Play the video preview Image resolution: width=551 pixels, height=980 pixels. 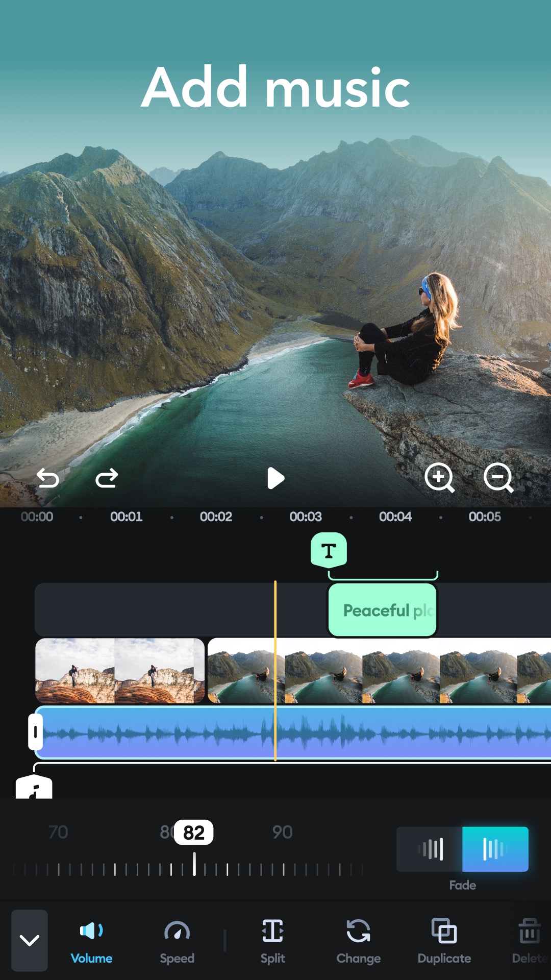pos(275,478)
